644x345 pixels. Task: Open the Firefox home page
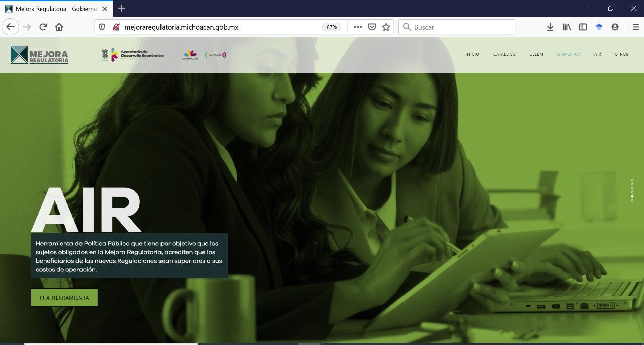pyautogui.click(x=59, y=27)
